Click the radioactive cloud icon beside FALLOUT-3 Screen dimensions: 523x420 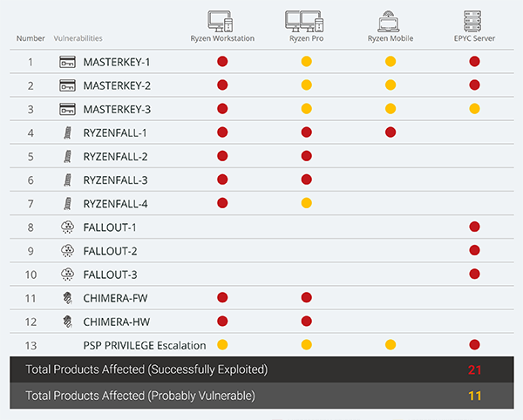67,274
